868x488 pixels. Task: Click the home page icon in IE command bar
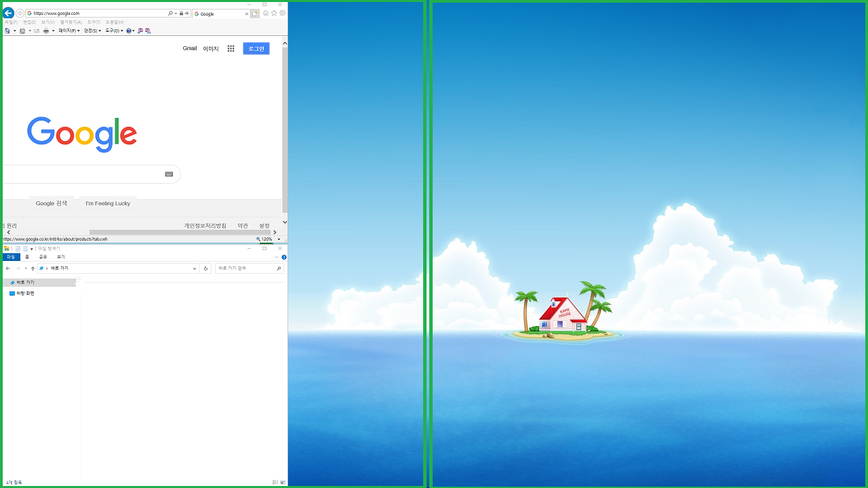click(7, 30)
